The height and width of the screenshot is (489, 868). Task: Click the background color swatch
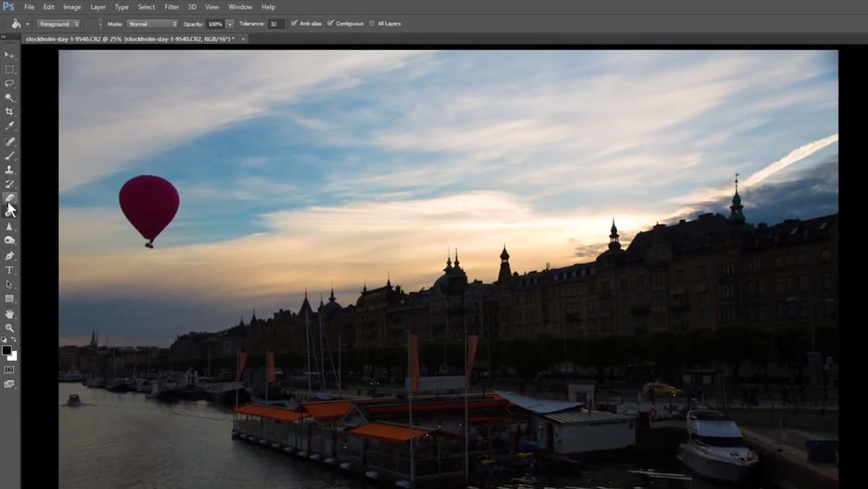[12, 357]
